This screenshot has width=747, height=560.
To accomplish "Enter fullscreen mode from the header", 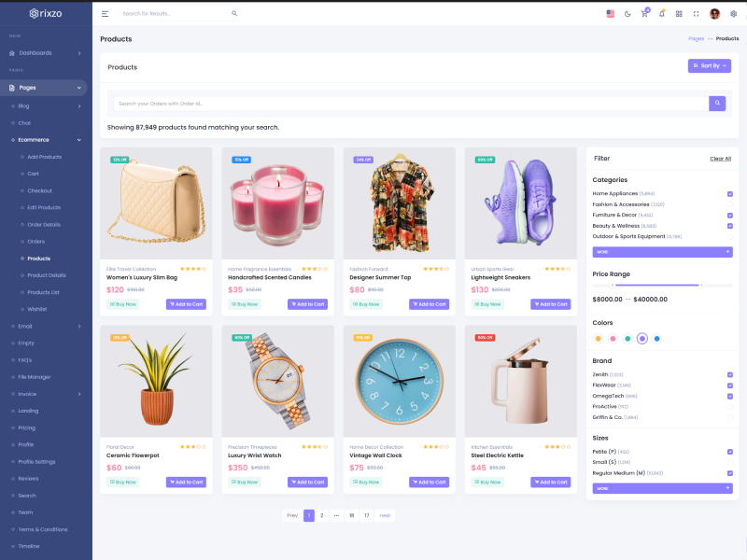I will [x=696, y=14].
